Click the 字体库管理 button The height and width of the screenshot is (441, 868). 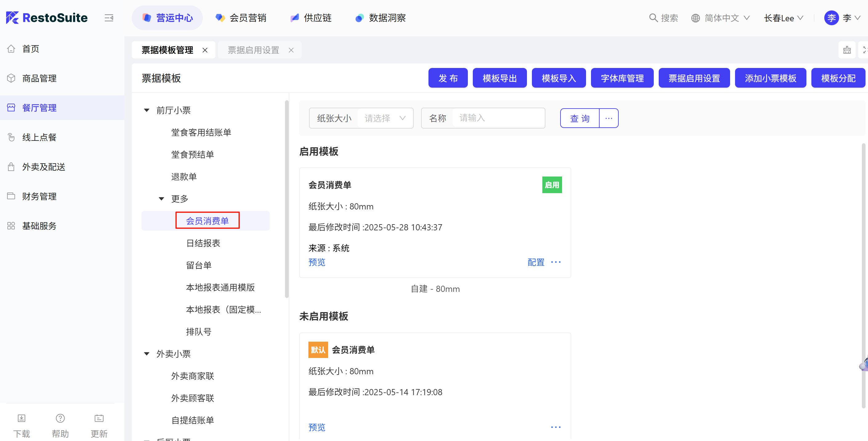click(x=622, y=78)
